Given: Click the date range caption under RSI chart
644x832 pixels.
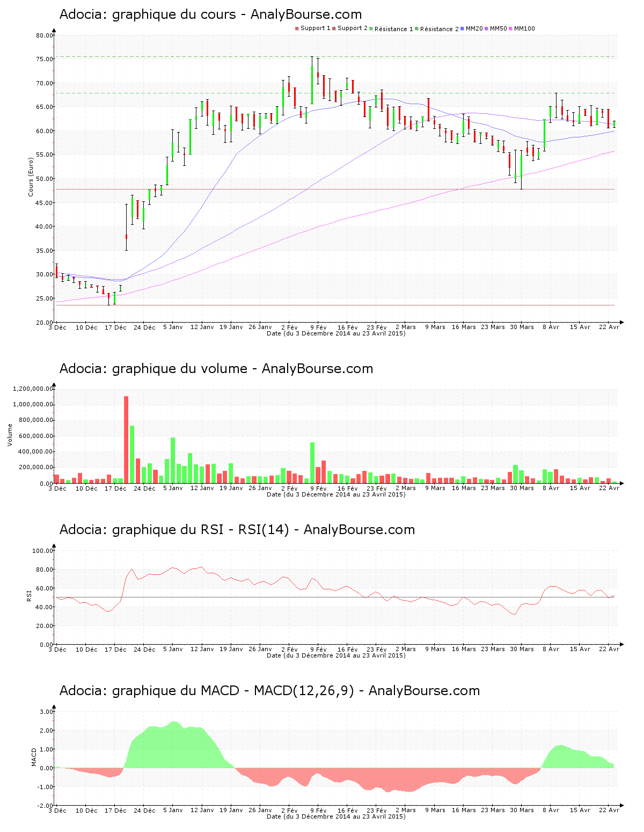Looking at the screenshot, I should 336,655.
